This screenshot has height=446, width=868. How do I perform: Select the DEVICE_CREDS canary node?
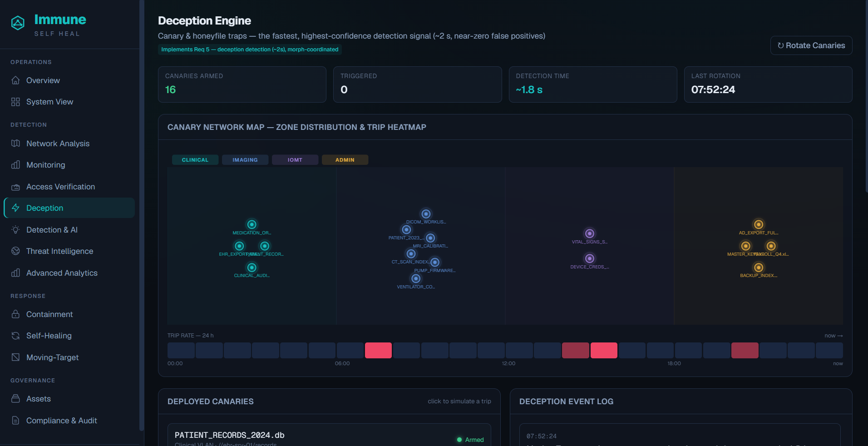[x=590, y=258]
